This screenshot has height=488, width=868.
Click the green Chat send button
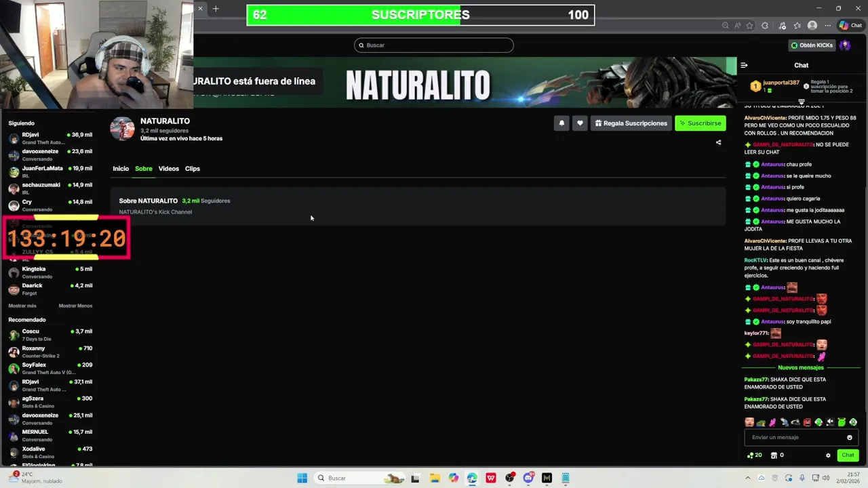pos(848,455)
